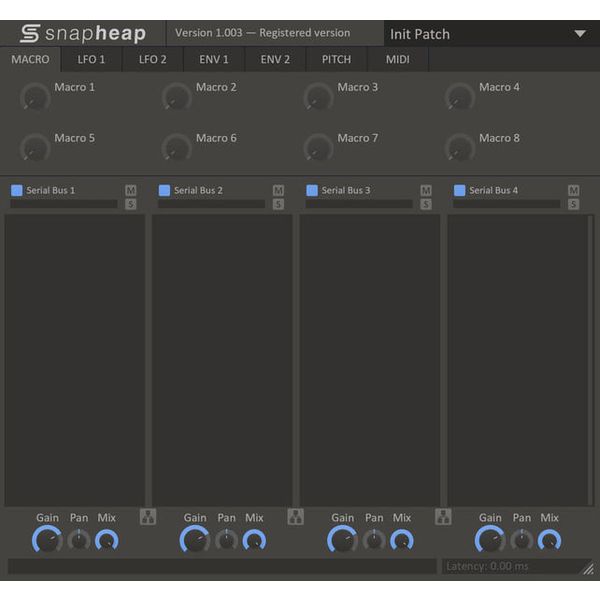
Task: Open the MIDI tab
Action: 398,59
